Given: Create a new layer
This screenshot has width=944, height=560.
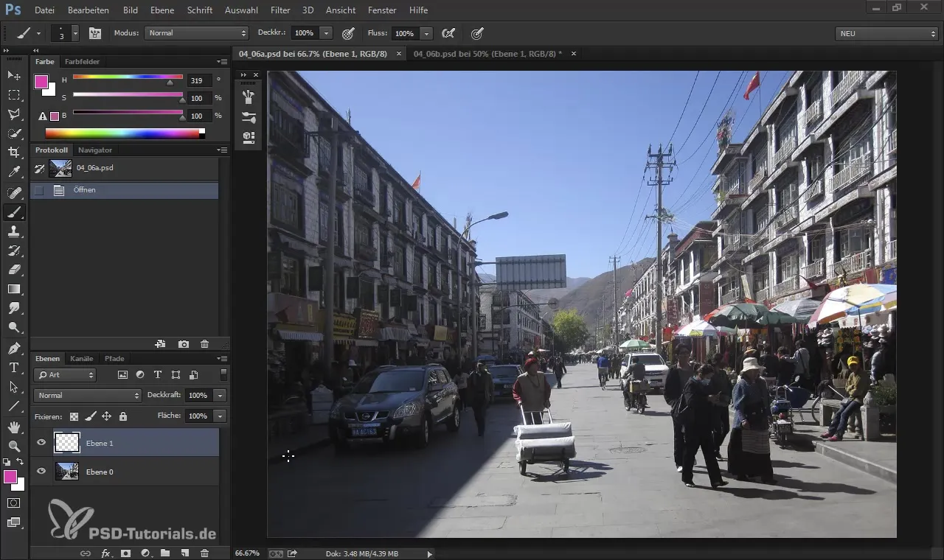Looking at the screenshot, I should tap(185, 553).
